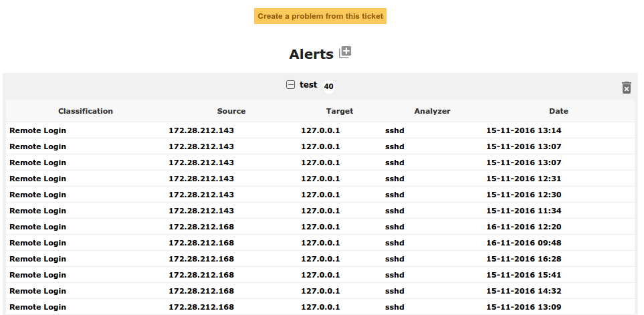Click source 172.28.212.143 in the 13:14 row
The width and height of the screenshot is (644, 315).
pos(201,130)
